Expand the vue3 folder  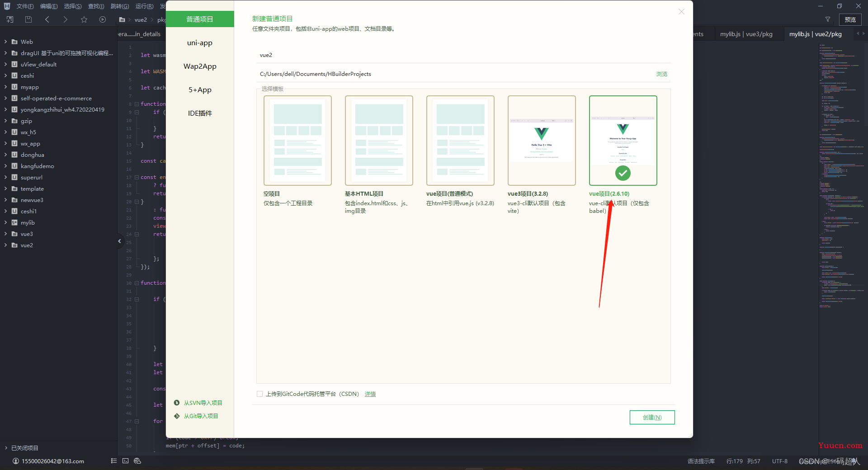(x=6, y=234)
